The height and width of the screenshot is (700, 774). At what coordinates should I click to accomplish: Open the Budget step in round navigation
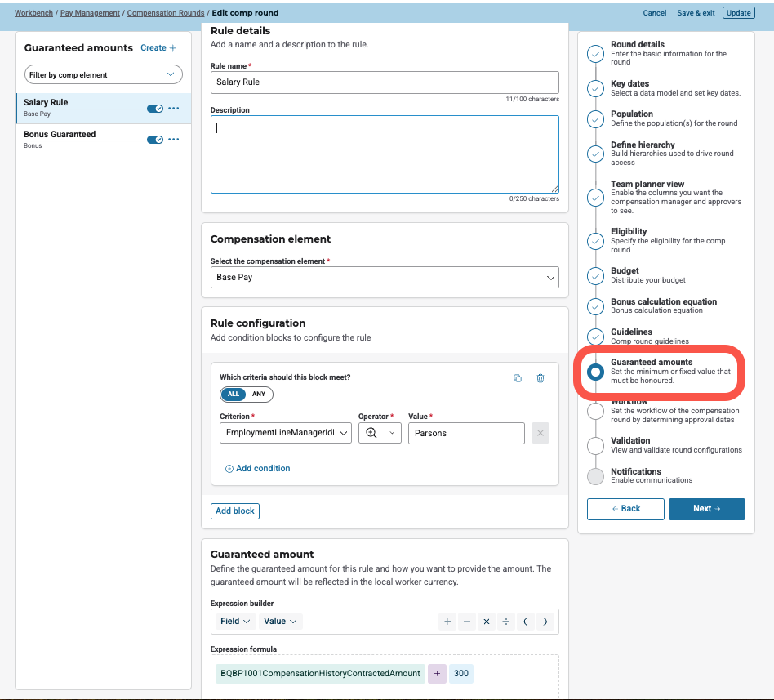(625, 271)
